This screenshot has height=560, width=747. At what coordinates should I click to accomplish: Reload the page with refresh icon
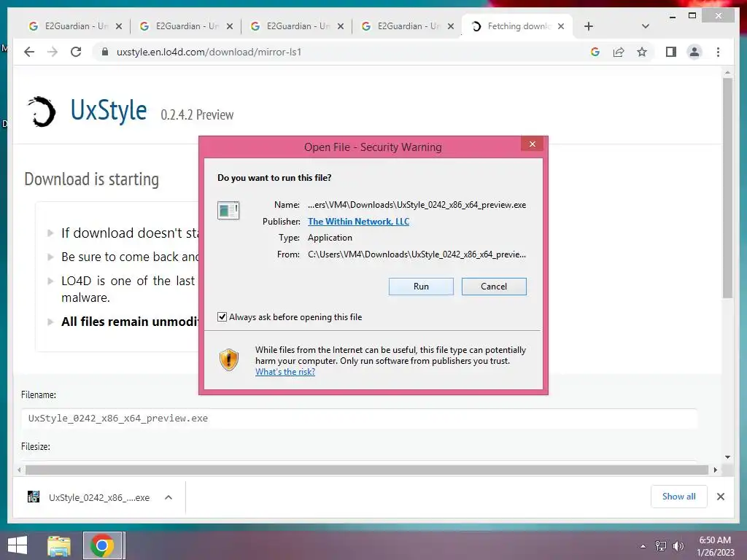[x=76, y=52]
